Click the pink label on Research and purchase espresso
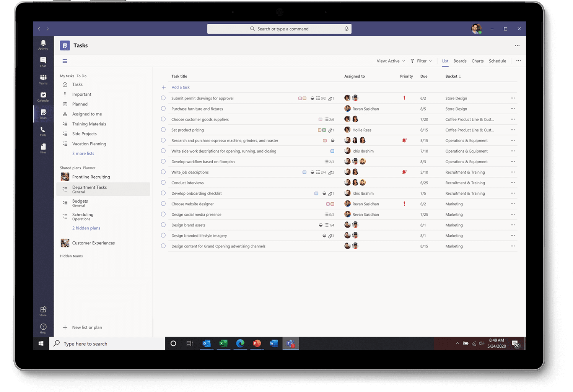 tap(325, 141)
